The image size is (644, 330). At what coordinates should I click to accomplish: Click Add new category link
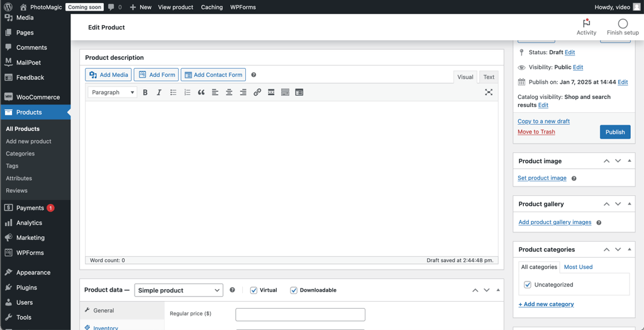[x=547, y=304]
